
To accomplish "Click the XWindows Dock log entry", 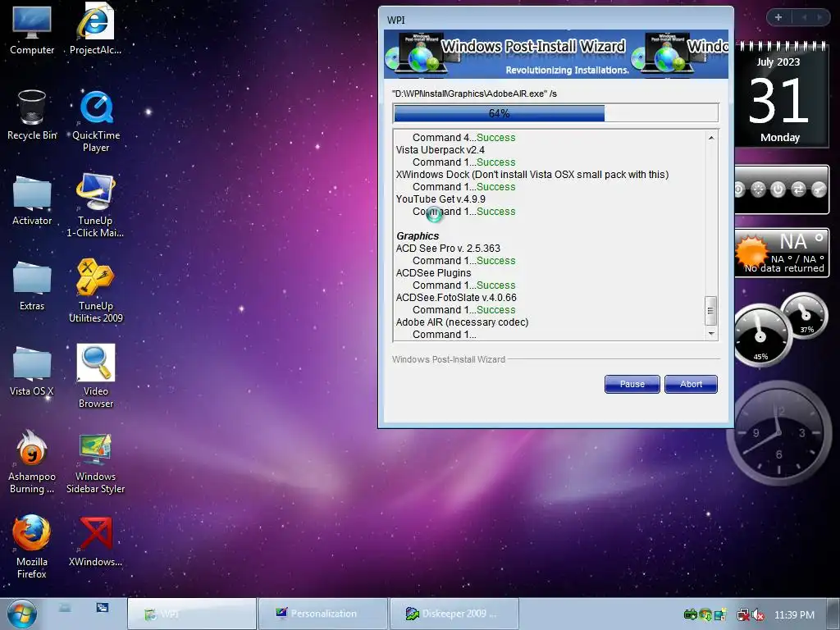I will click(532, 175).
